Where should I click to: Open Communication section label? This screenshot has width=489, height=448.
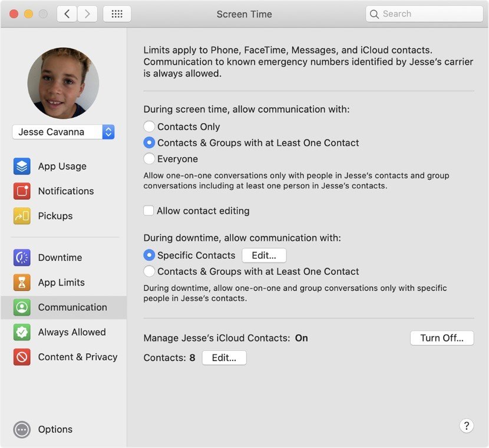(72, 307)
